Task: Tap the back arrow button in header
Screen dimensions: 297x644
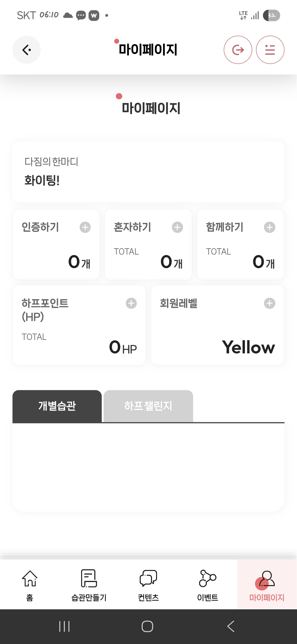Action: pos(26,50)
